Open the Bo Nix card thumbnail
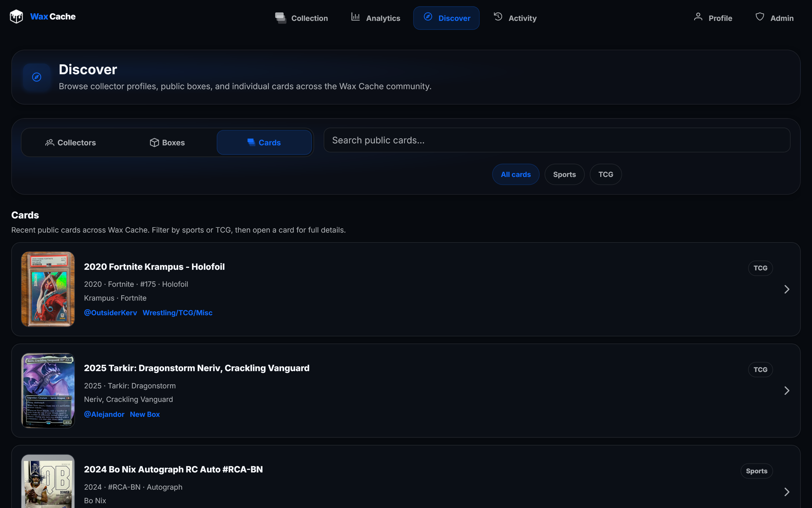Viewport: 812px width, 508px height. click(48, 481)
